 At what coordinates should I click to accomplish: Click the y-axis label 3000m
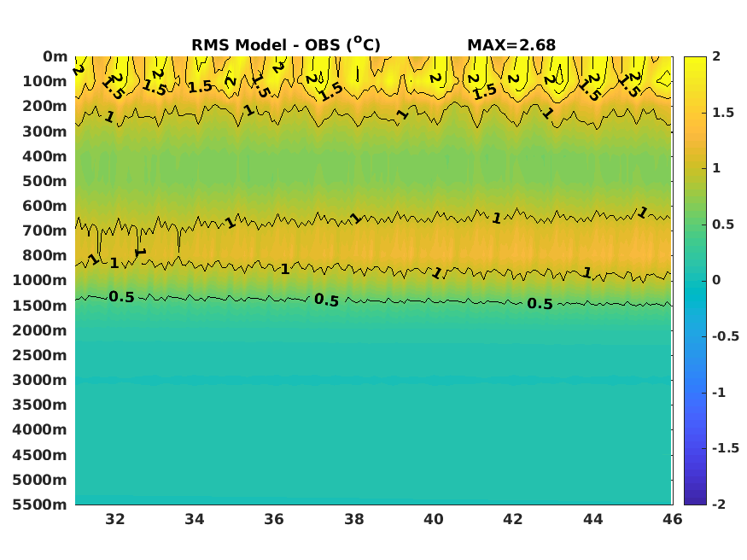coord(40,380)
